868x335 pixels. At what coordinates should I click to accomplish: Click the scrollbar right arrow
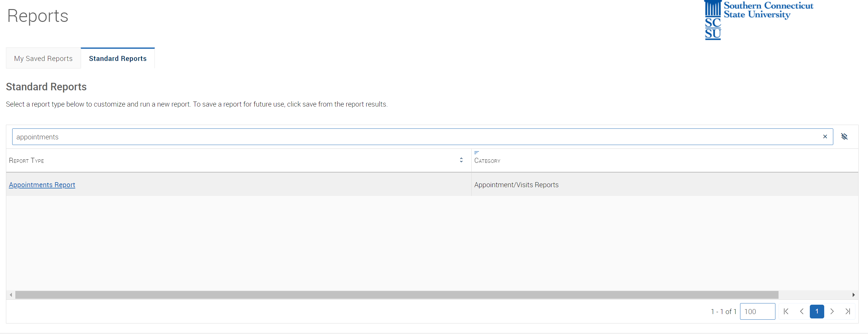point(853,295)
